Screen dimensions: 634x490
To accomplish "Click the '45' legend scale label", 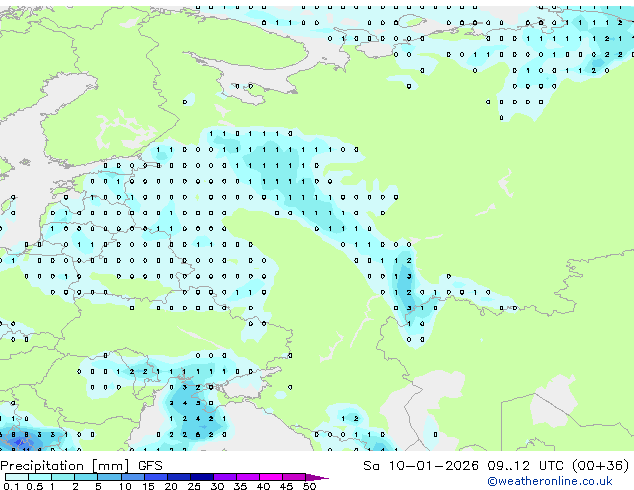I will tap(287, 486).
